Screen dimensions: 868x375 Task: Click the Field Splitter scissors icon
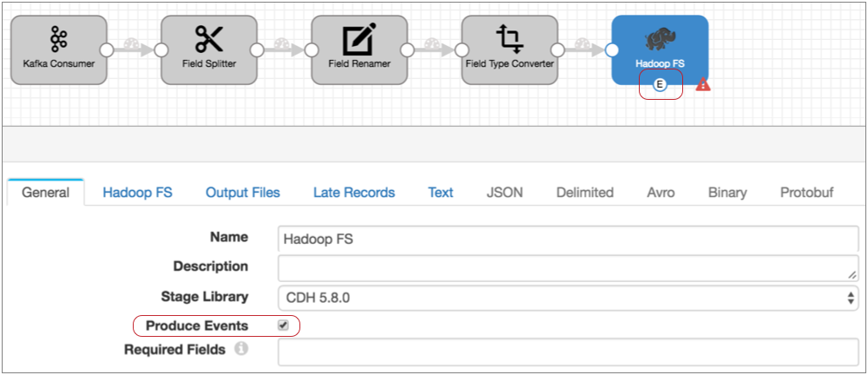(209, 40)
